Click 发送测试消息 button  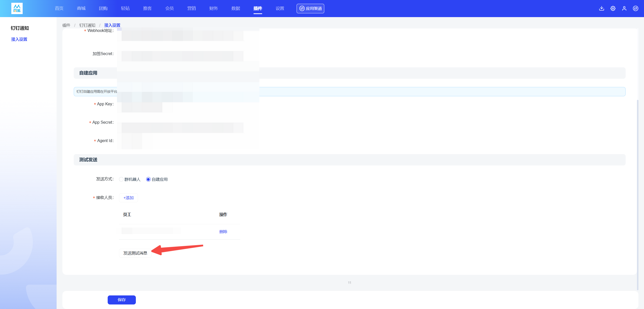pyautogui.click(x=135, y=253)
